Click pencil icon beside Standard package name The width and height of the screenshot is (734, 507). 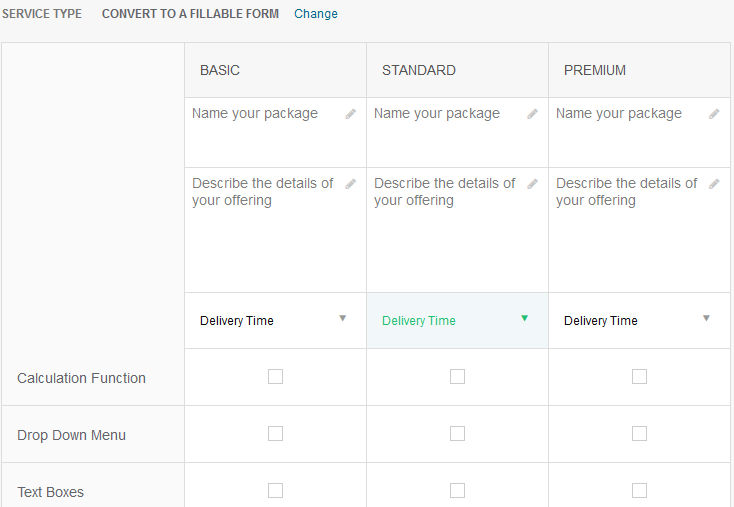533,114
